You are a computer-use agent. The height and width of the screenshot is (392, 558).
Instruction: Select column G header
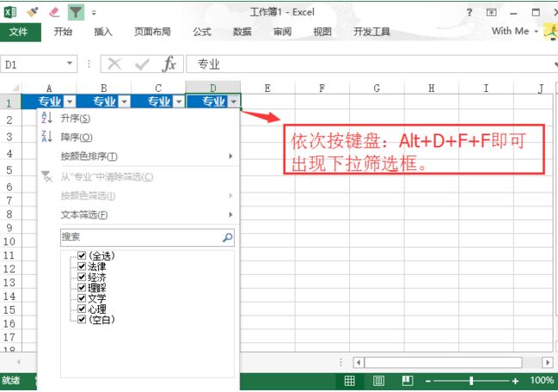click(377, 88)
